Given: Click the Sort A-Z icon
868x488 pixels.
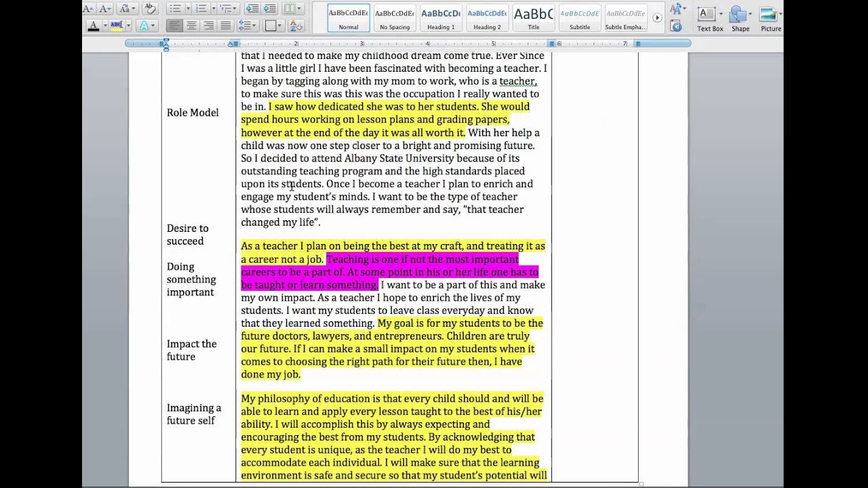Looking at the screenshot, I should (x=296, y=26).
